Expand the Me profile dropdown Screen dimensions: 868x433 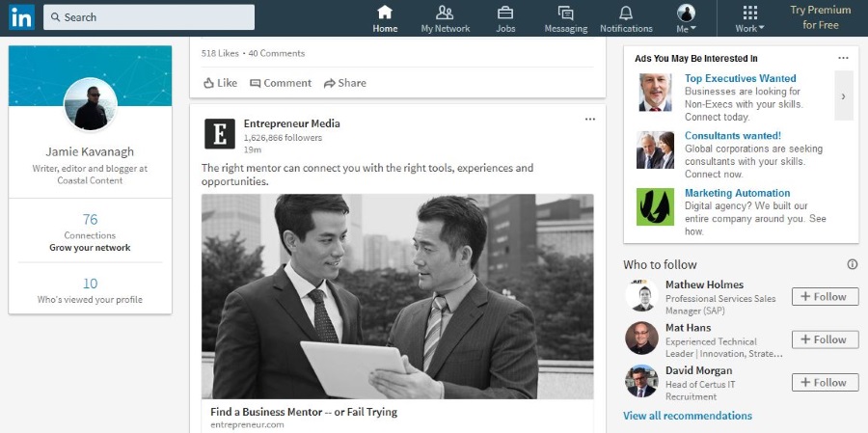point(687,18)
